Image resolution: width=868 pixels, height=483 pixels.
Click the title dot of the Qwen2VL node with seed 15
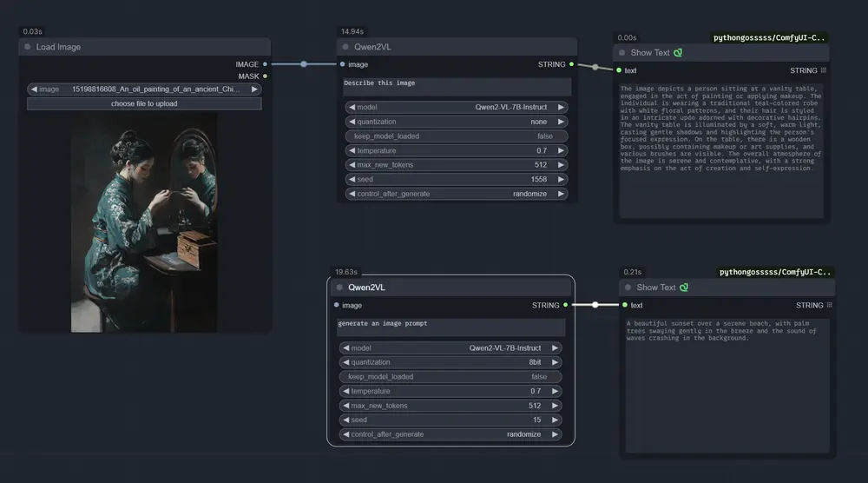pos(339,287)
